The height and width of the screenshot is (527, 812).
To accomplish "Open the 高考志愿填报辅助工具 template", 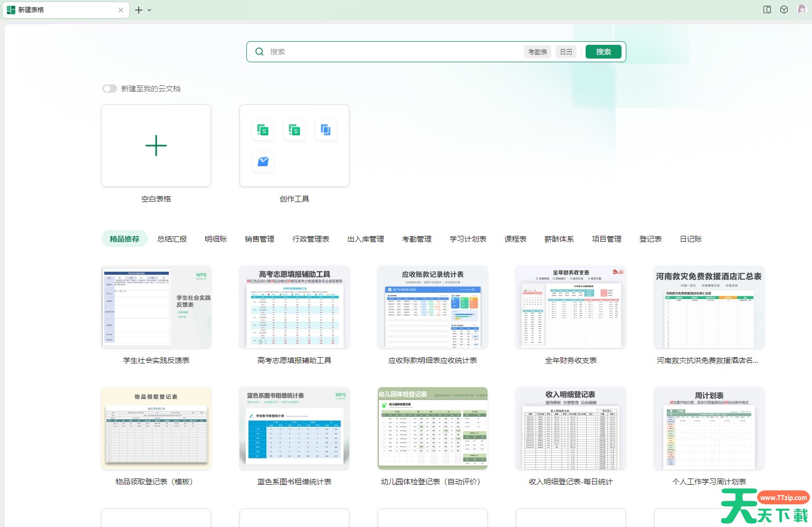I will click(294, 308).
